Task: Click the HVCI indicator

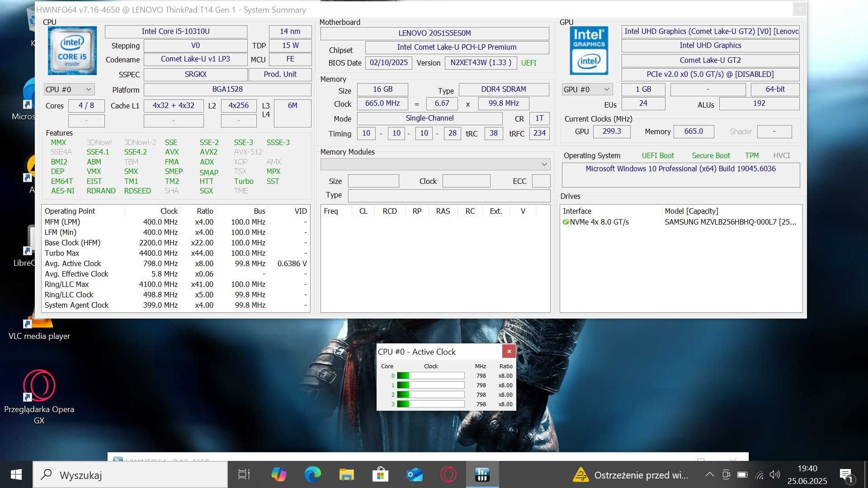Action: [x=781, y=155]
